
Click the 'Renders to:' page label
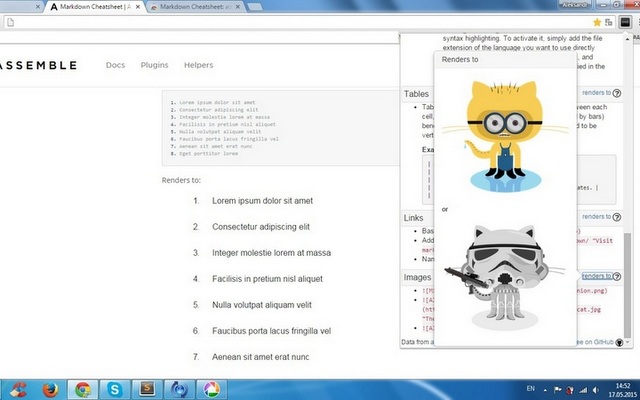pyautogui.click(x=181, y=180)
